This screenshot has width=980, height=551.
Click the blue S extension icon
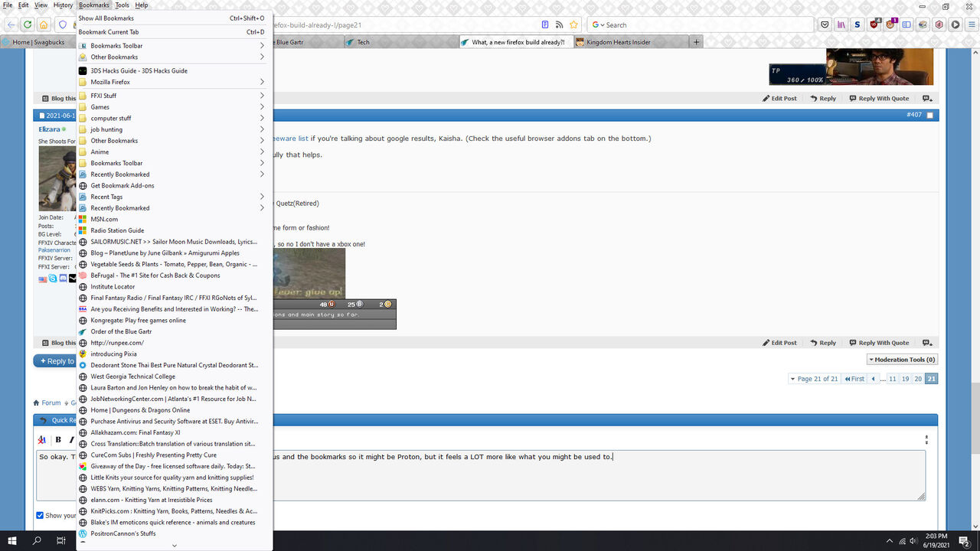click(857, 24)
